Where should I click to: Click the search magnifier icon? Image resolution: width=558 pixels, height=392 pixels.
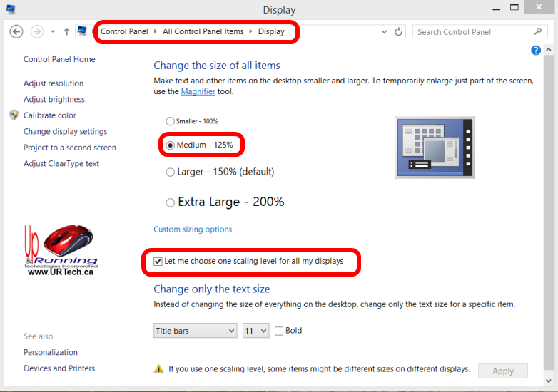539,31
